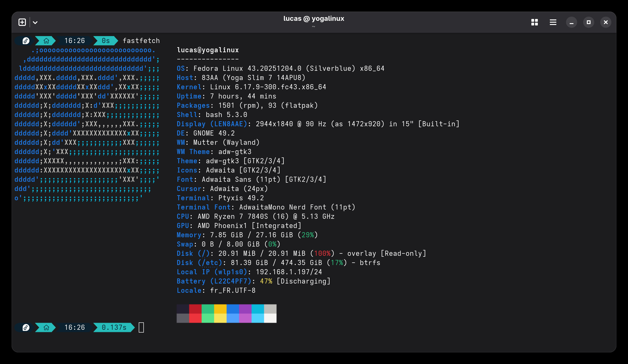Viewport: 628px width, 364px height.
Task: Click the terminal cursor block
Action: 141,327
